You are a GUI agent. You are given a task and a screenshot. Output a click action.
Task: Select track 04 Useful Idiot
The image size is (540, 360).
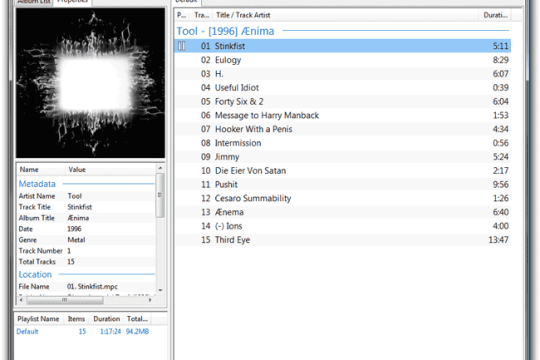click(343, 88)
